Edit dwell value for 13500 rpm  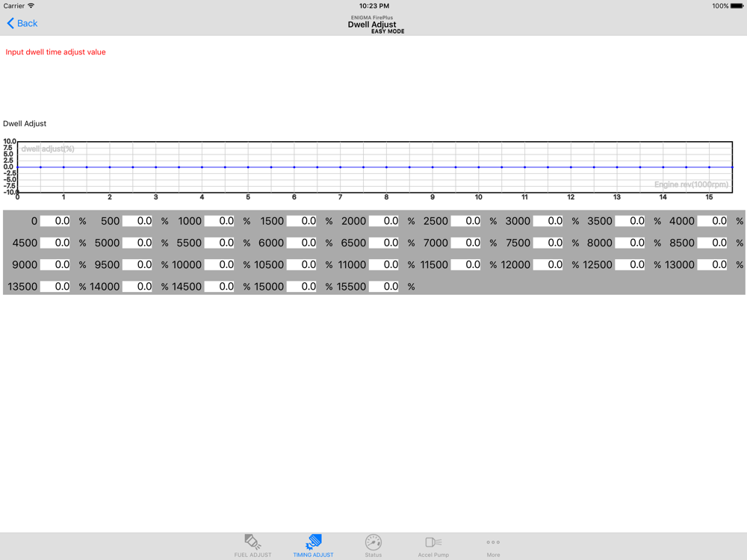pos(55,287)
